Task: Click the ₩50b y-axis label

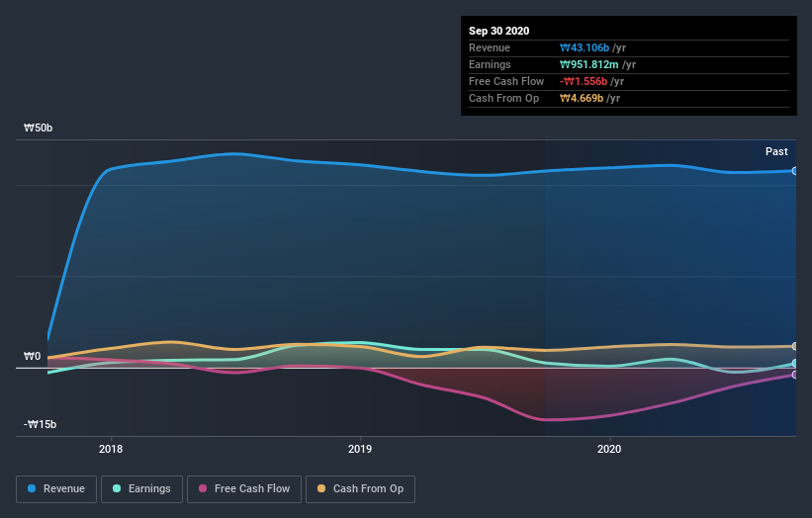Action: (x=39, y=128)
